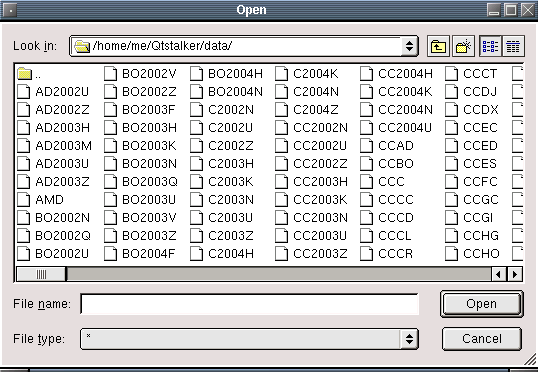Screen dimensions: 538x372
Task: Select file name CCCR
Action: [x=396, y=254]
